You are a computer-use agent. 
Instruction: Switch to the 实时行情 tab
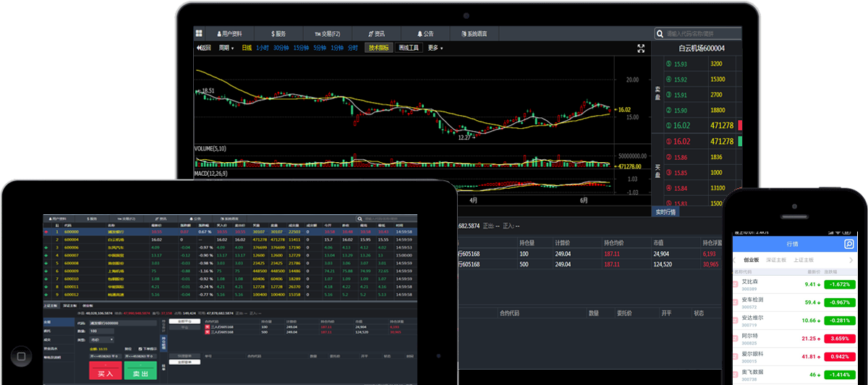[x=665, y=212]
